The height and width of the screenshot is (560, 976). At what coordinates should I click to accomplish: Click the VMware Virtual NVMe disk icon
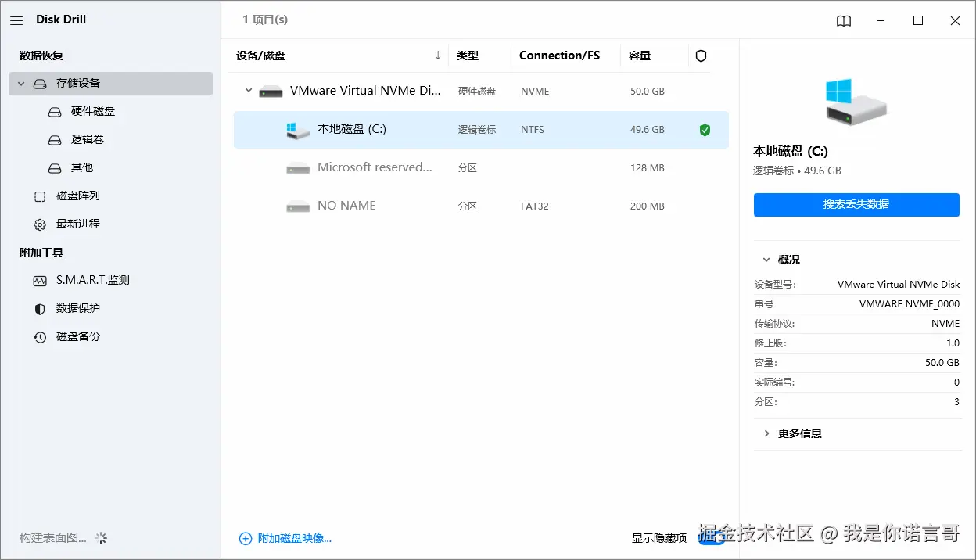(271, 92)
